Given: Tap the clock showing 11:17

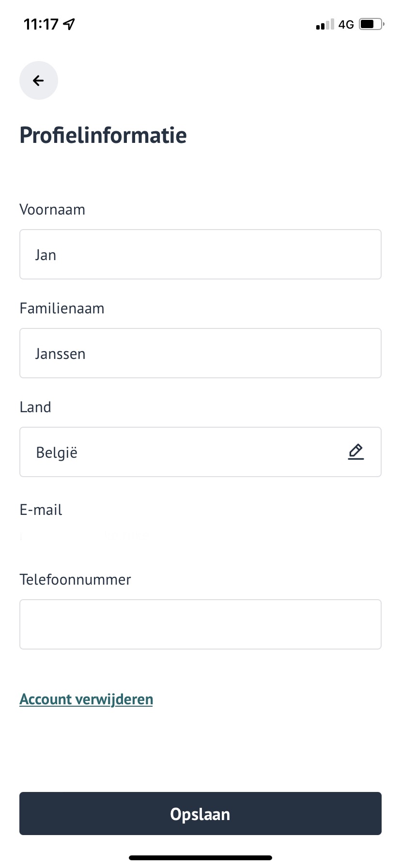Looking at the screenshot, I should pos(40,23).
